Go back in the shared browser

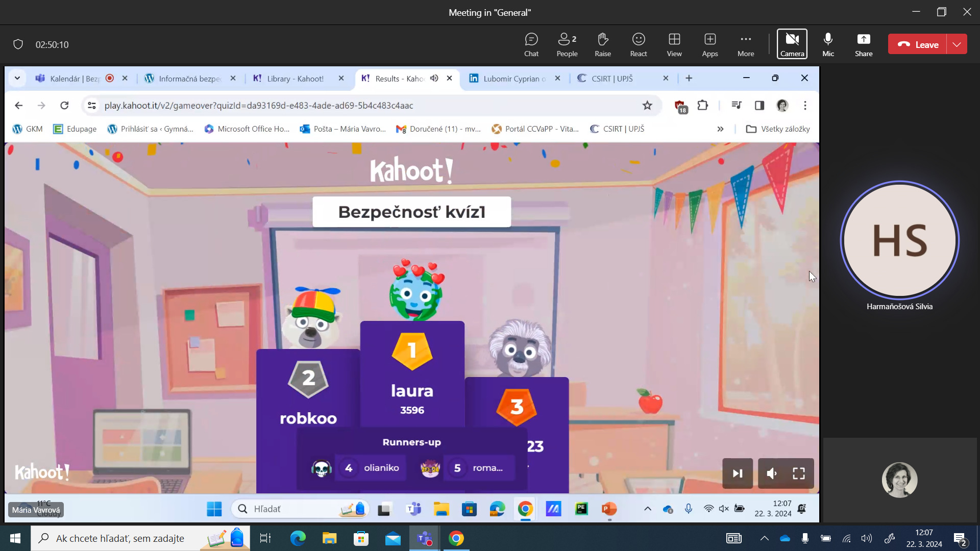(19, 105)
